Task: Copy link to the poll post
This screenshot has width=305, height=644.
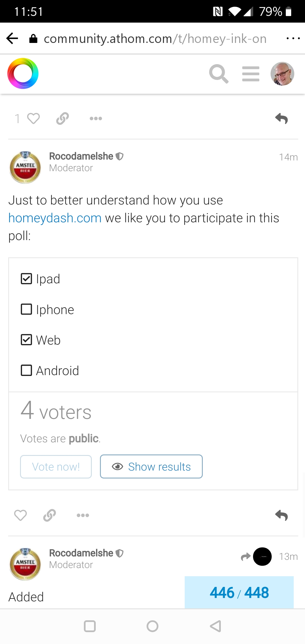Action: tap(50, 515)
